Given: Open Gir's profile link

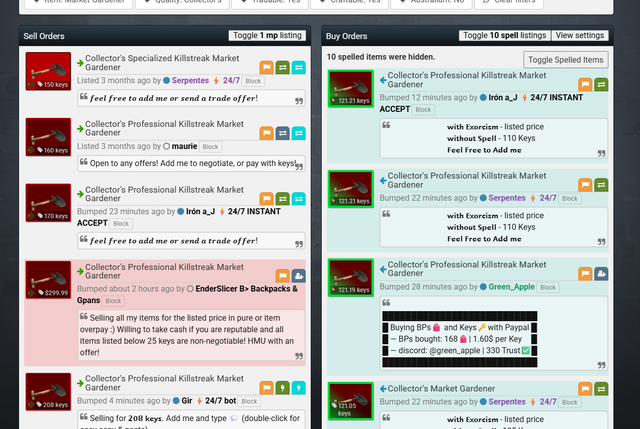Looking at the screenshot, I should (187, 400).
